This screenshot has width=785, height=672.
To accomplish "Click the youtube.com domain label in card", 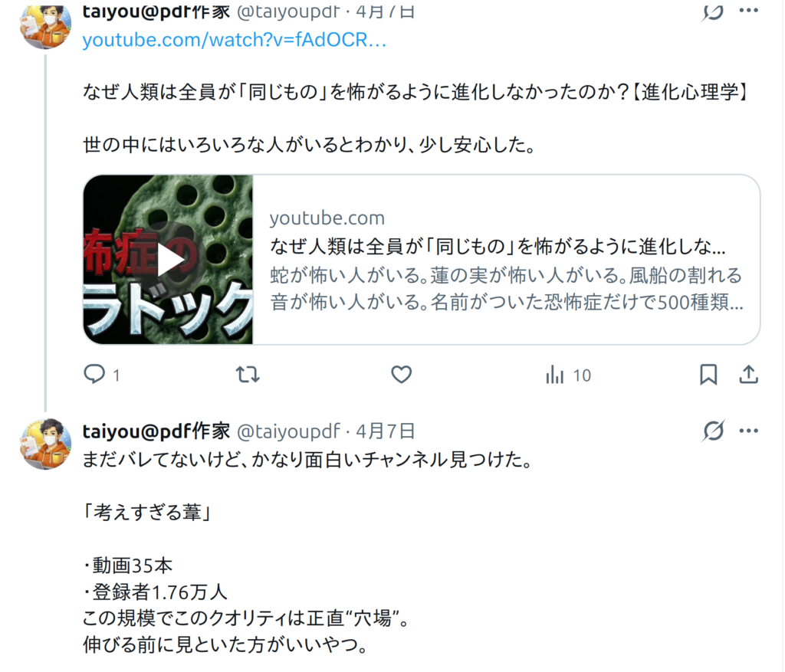I will (x=327, y=218).
